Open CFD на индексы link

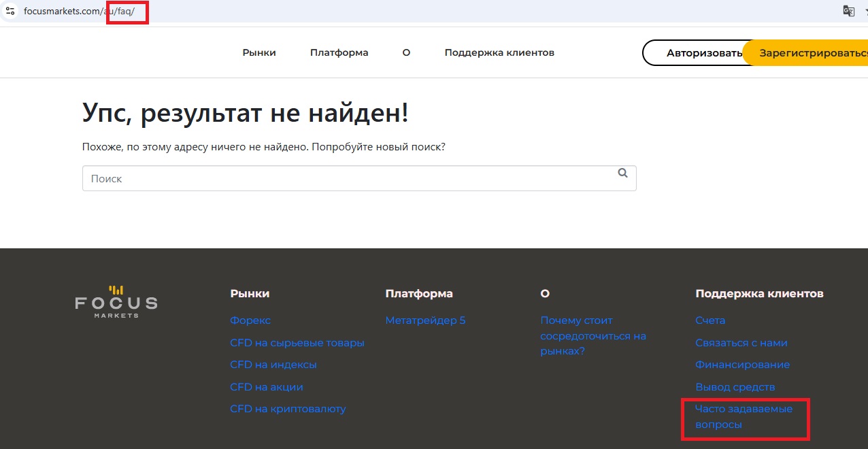(x=273, y=365)
